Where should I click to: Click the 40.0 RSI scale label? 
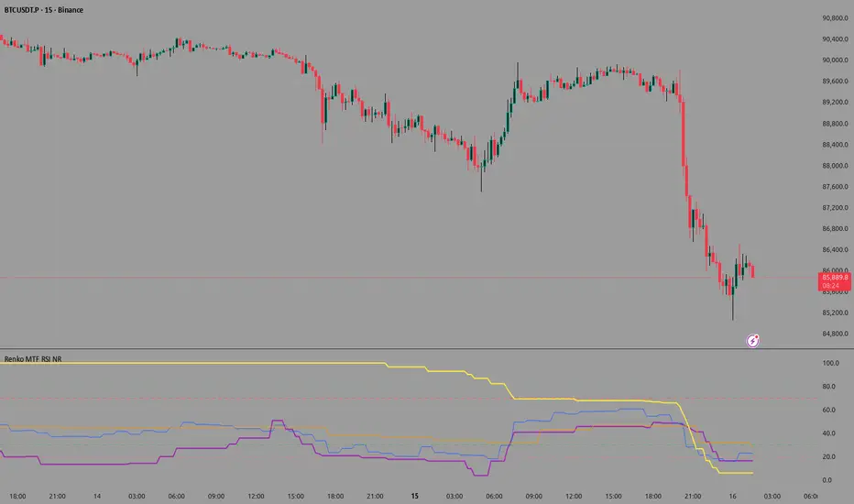(x=828, y=433)
